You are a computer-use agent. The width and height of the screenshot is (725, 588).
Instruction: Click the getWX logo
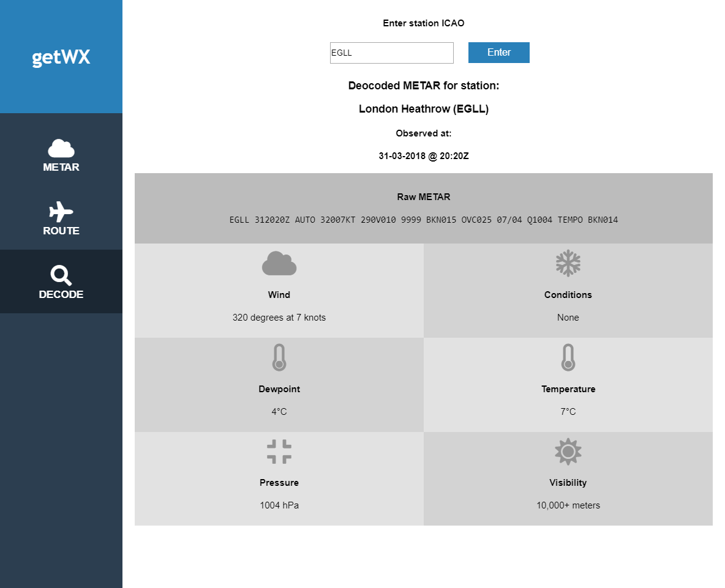[x=61, y=58]
